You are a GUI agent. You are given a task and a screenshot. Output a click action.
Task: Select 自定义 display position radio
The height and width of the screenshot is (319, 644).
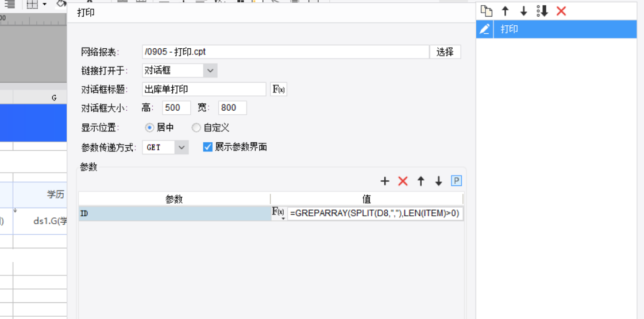click(196, 127)
